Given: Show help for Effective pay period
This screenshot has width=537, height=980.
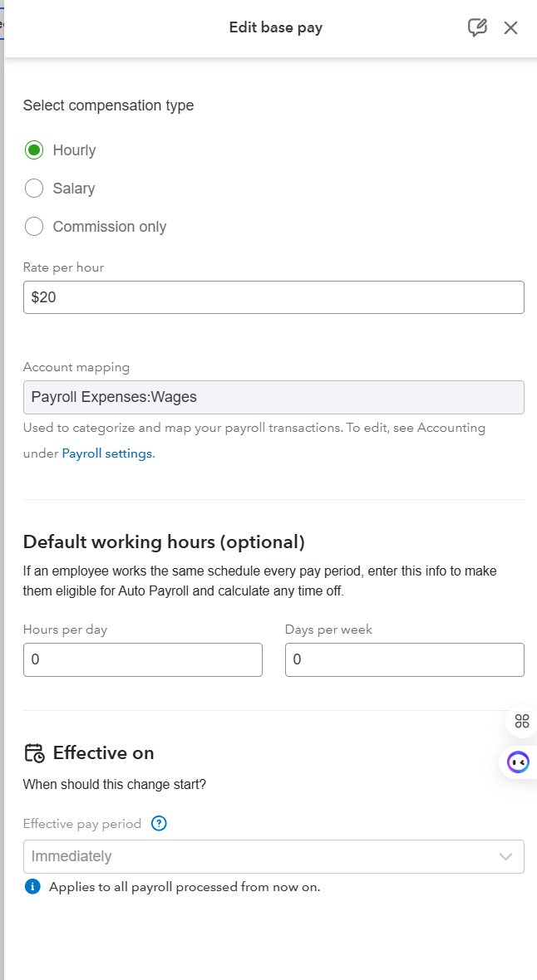Looking at the screenshot, I should click(160, 824).
